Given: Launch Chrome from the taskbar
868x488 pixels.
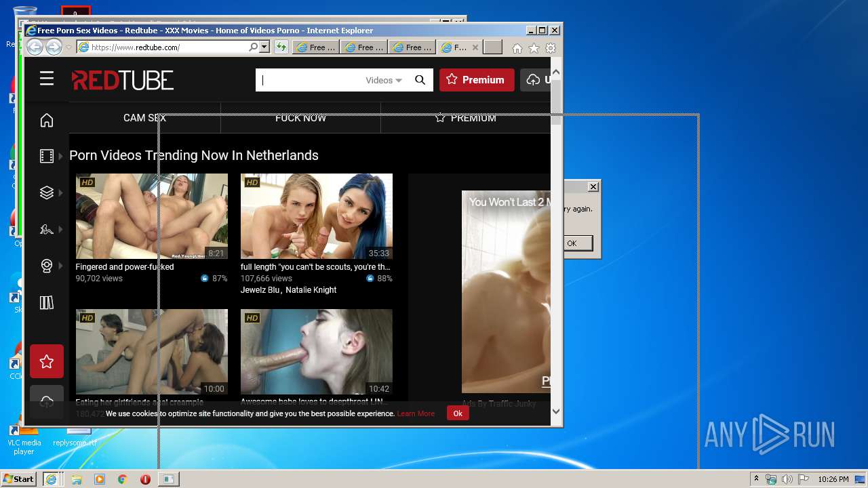Looking at the screenshot, I should point(123,479).
